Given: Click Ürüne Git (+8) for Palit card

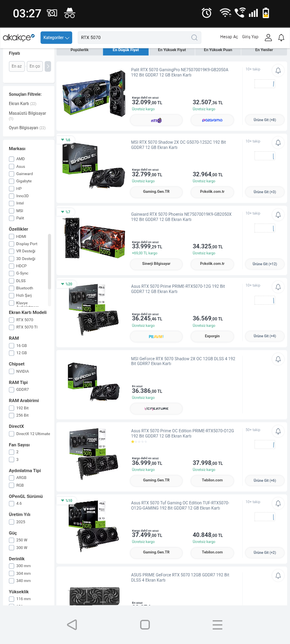Looking at the screenshot, I should (x=265, y=120).
